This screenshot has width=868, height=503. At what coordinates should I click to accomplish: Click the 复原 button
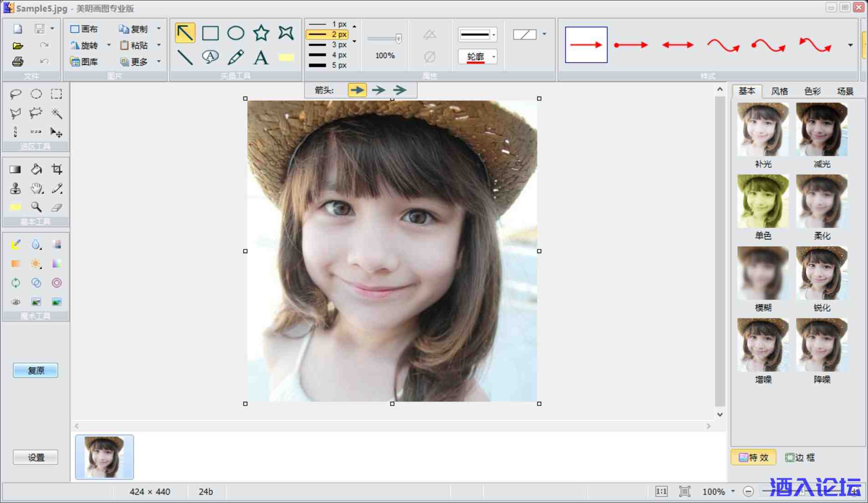tap(36, 370)
